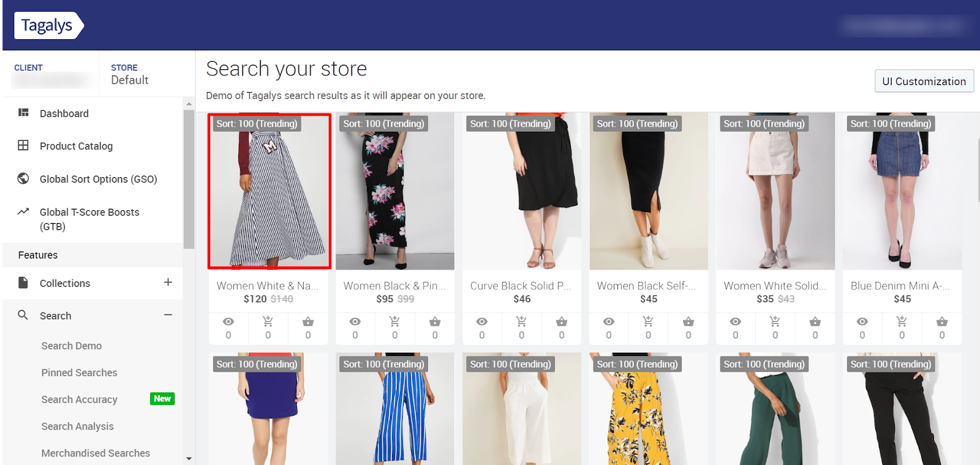Click the Search magnifier icon in sidebar
The width and height of the screenshot is (980, 465).
(23, 315)
